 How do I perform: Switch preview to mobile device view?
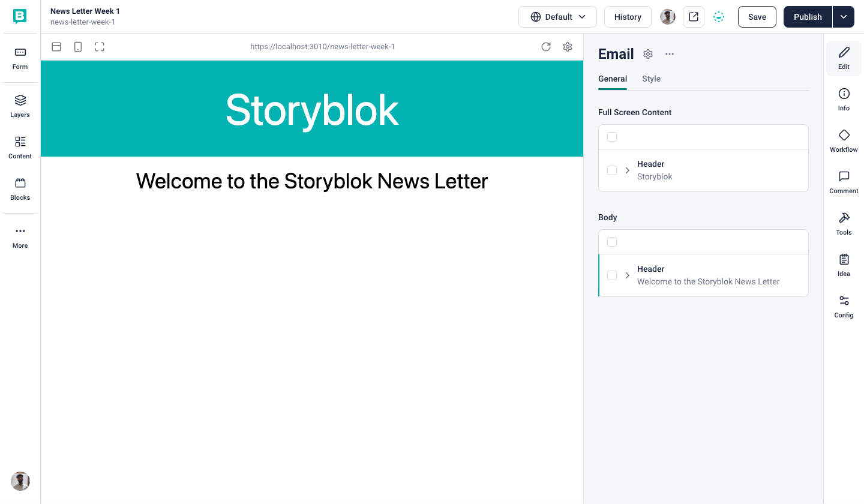(78, 47)
